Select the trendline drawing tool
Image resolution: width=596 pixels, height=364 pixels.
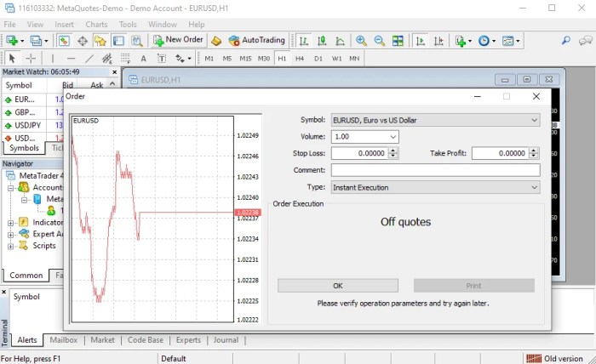[x=89, y=59]
